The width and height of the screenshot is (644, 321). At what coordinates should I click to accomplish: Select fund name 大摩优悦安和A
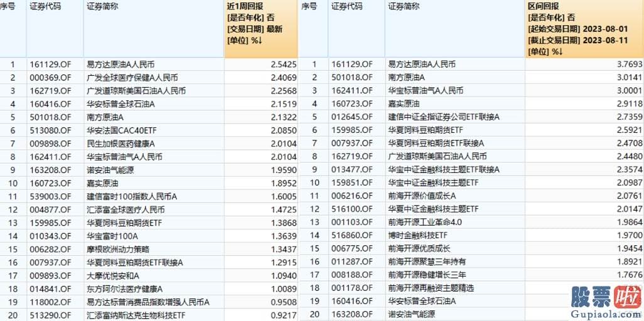tap(114, 275)
